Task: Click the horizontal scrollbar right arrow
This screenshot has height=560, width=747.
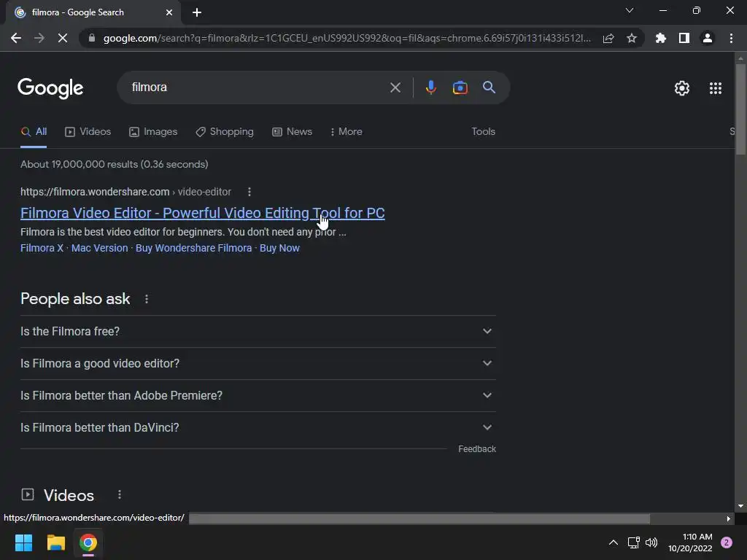Action: click(x=729, y=518)
